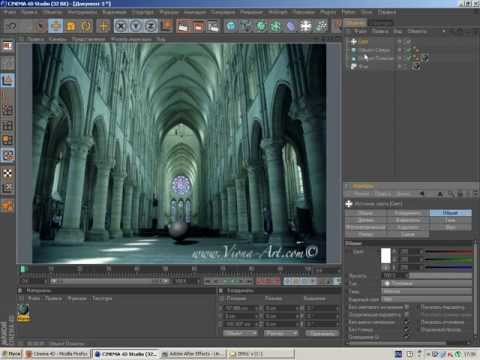Click the green Array modeling icon
Image resolution: width=480 pixels, height=360 pixels.
276,26
